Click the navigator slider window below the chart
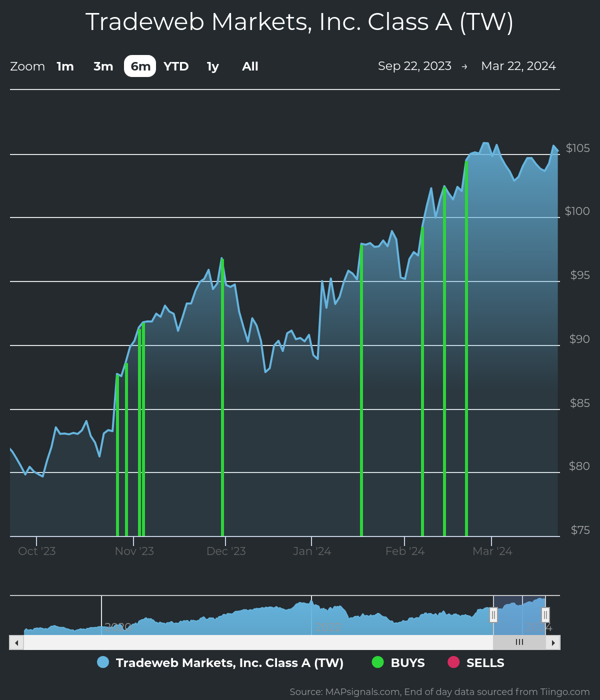Viewport: 600px width, 700px height. [x=520, y=615]
